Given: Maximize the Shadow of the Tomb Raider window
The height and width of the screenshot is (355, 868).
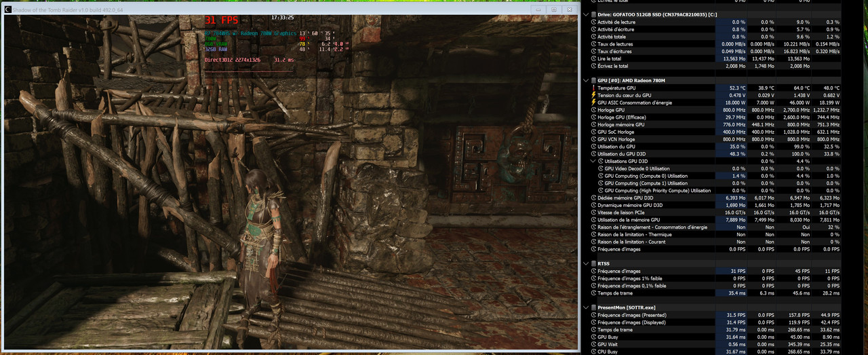Looking at the screenshot, I should (553, 10).
